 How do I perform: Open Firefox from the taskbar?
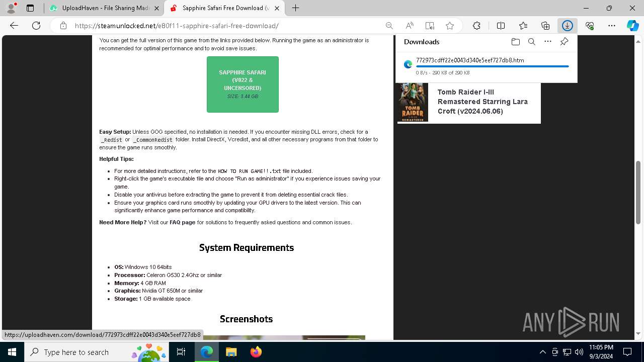(x=256, y=352)
